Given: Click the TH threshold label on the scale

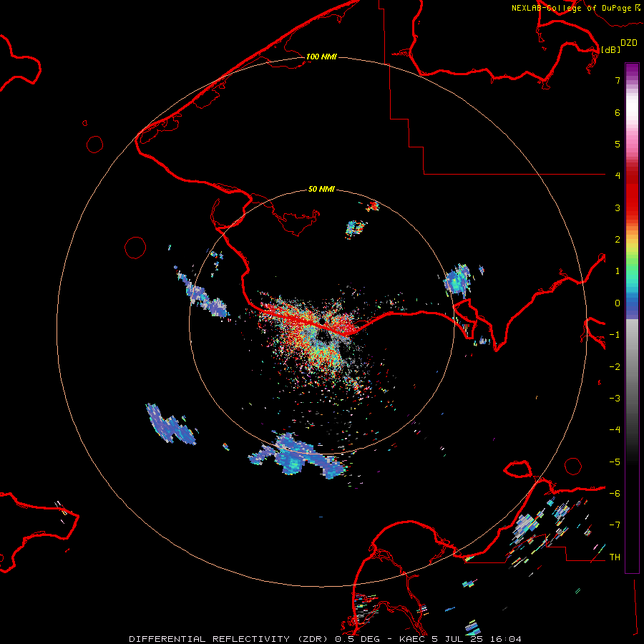Looking at the screenshot, I should 615,557.
